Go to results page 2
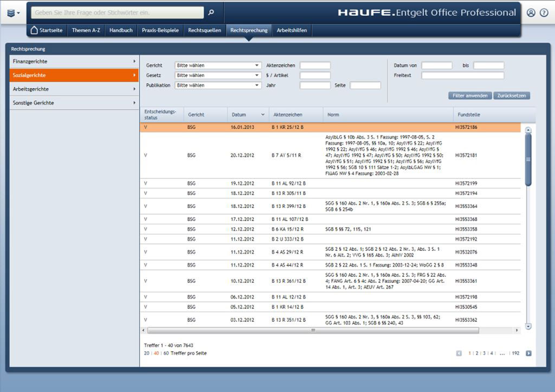Image resolution: width=555 pixels, height=392 pixels. (x=477, y=353)
